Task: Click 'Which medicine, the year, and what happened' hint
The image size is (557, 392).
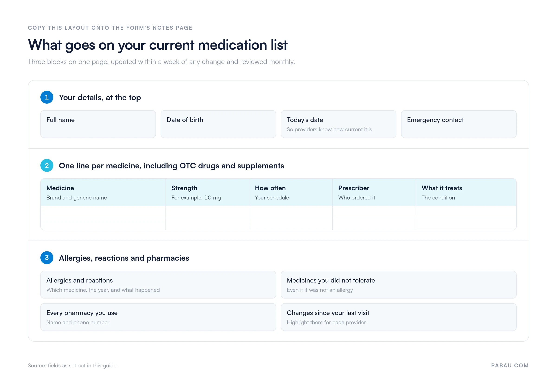Action: (103, 290)
